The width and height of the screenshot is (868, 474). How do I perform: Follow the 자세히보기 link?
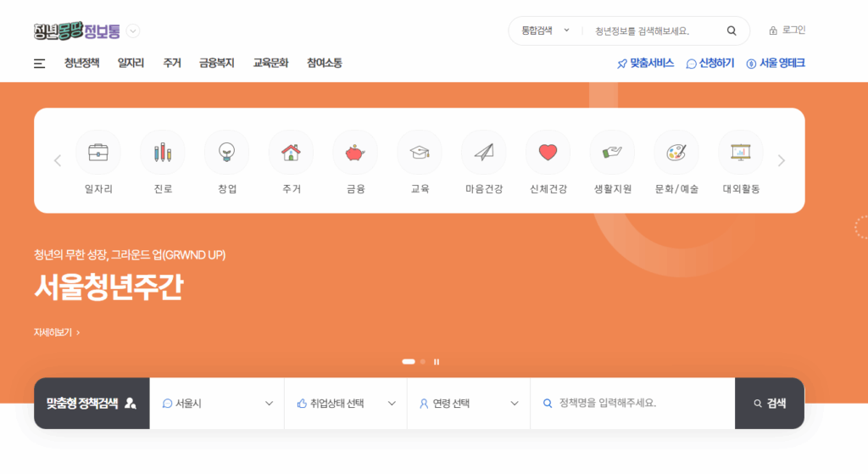coord(57,332)
